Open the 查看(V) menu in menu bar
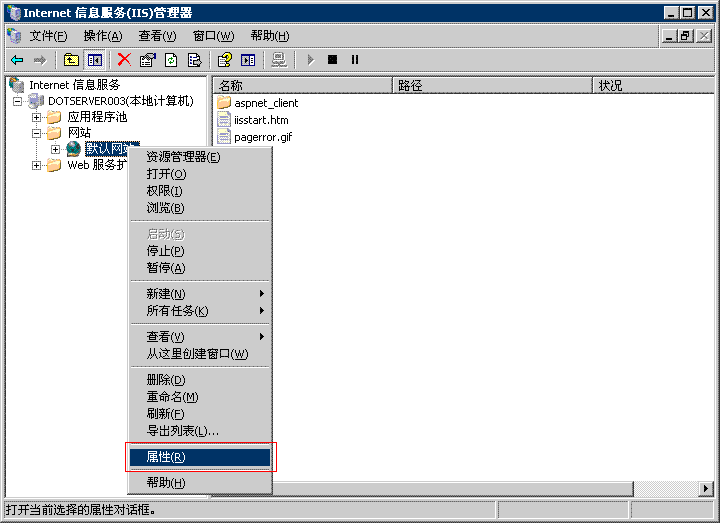Image resolution: width=720 pixels, height=523 pixels. [157, 36]
